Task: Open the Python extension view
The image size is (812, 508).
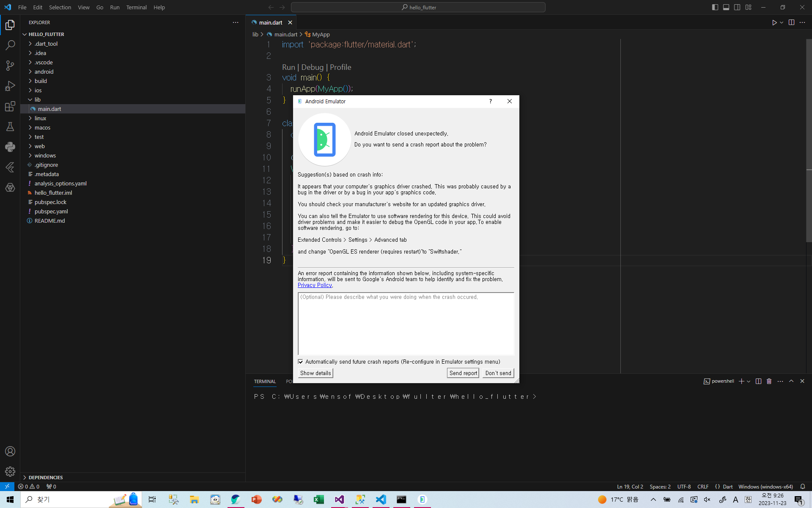Action: click(x=10, y=147)
